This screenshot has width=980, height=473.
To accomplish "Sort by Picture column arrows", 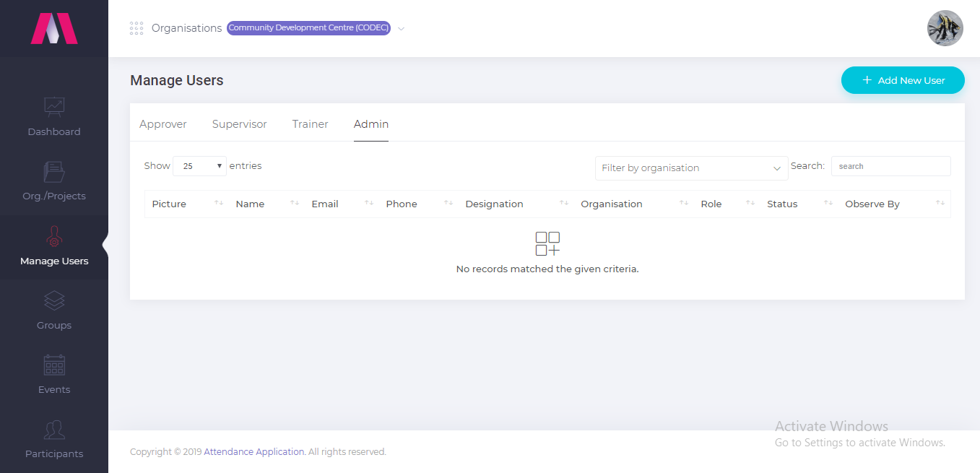I will pos(219,204).
